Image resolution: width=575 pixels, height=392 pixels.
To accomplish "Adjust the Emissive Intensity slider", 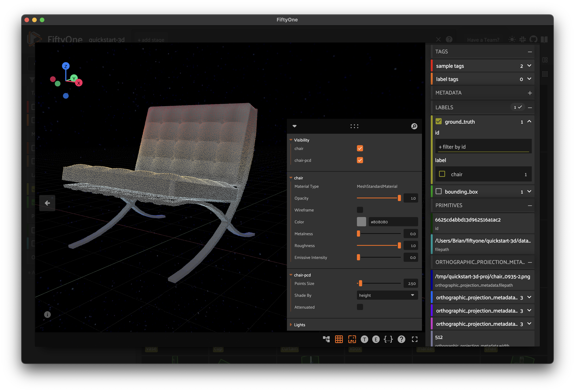I will pos(379,257).
